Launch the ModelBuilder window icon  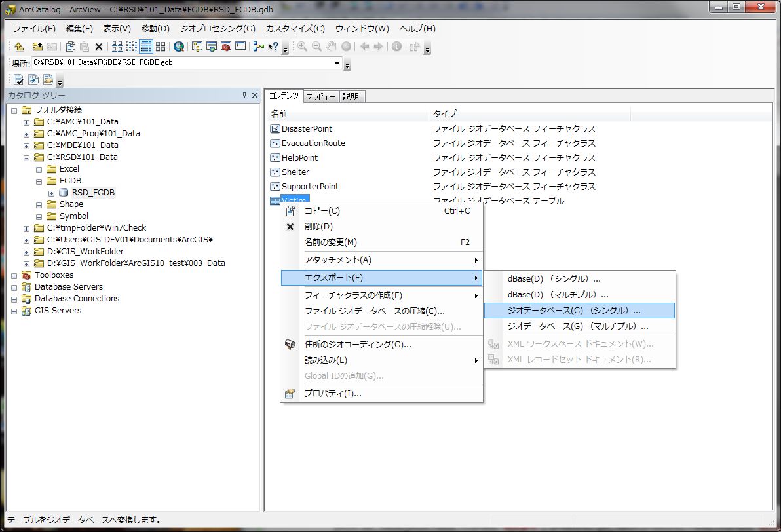(259, 47)
